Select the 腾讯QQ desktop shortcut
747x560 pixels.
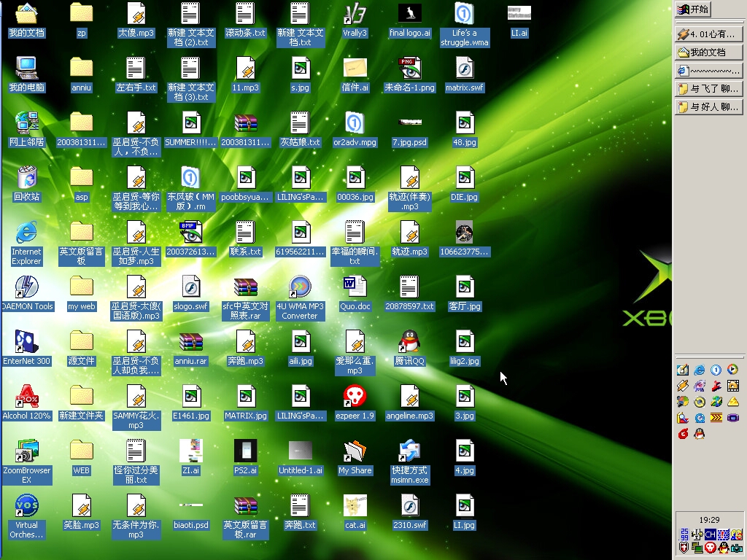(x=410, y=348)
